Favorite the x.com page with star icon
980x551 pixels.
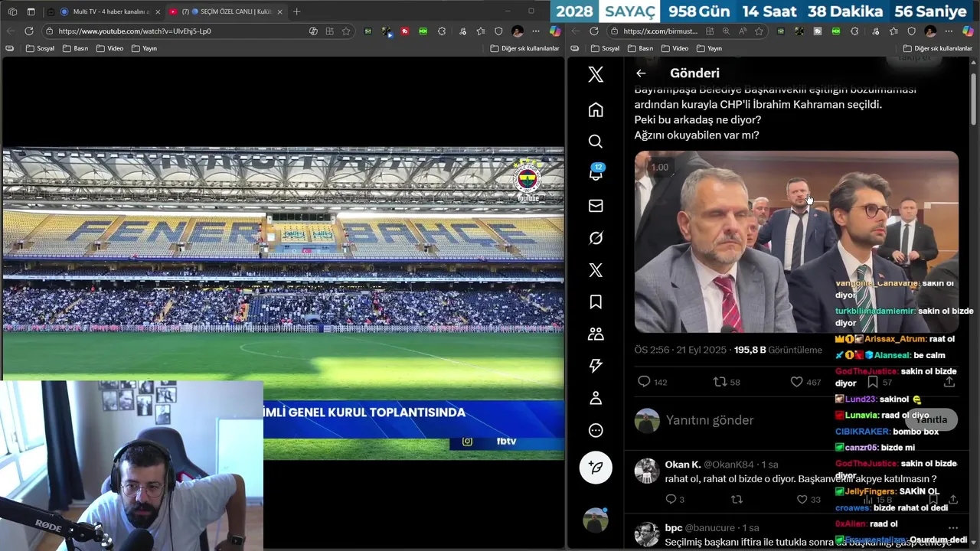tap(759, 31)
